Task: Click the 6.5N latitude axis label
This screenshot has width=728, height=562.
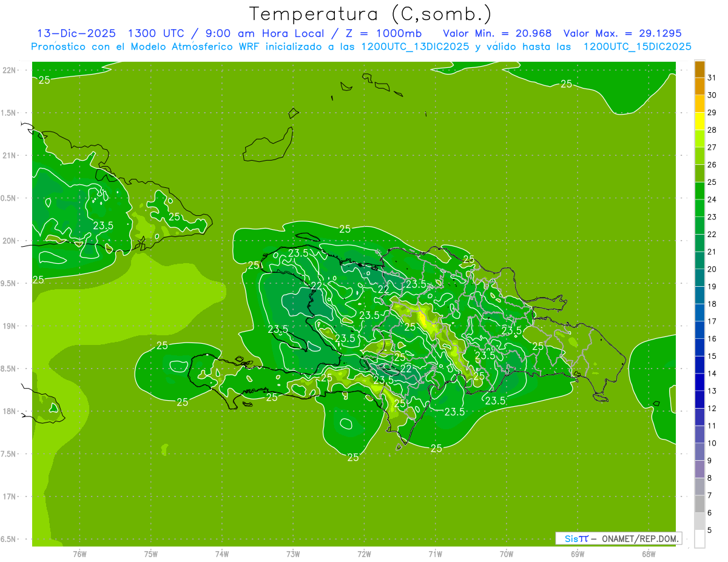Action: coord(8,540)
